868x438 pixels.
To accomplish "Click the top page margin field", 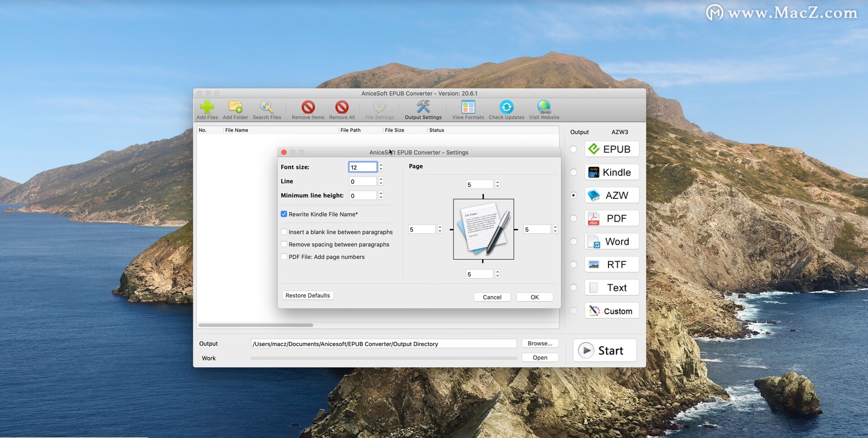I will click(479, 184).
